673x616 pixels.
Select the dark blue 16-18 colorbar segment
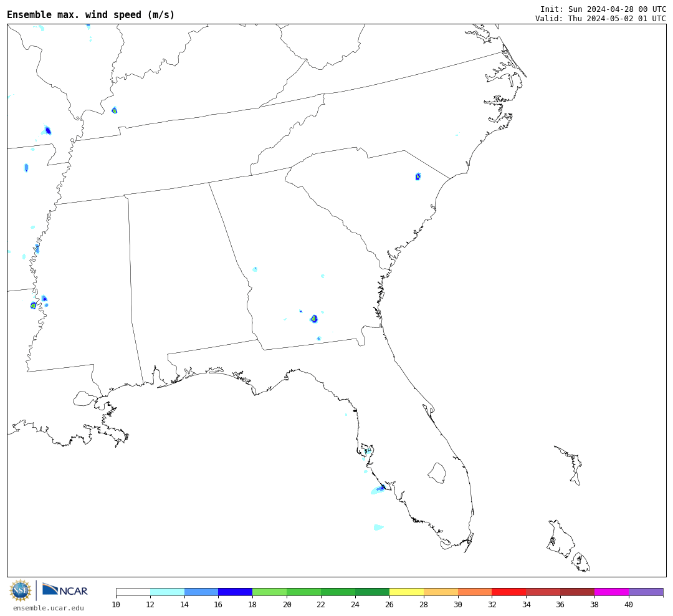point(236,592)
